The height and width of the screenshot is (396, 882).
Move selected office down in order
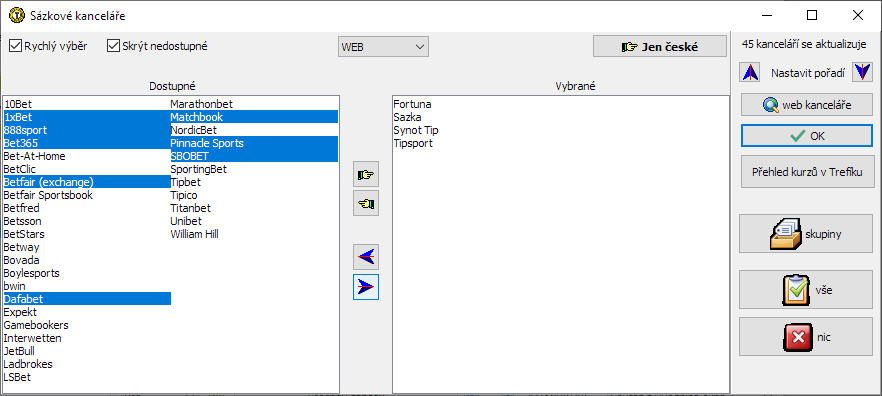pyautogui.click(x=862, y=73)
